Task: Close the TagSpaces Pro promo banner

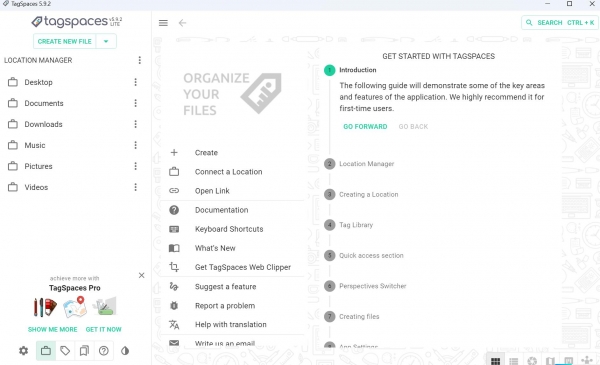Action: click(142, 275)
